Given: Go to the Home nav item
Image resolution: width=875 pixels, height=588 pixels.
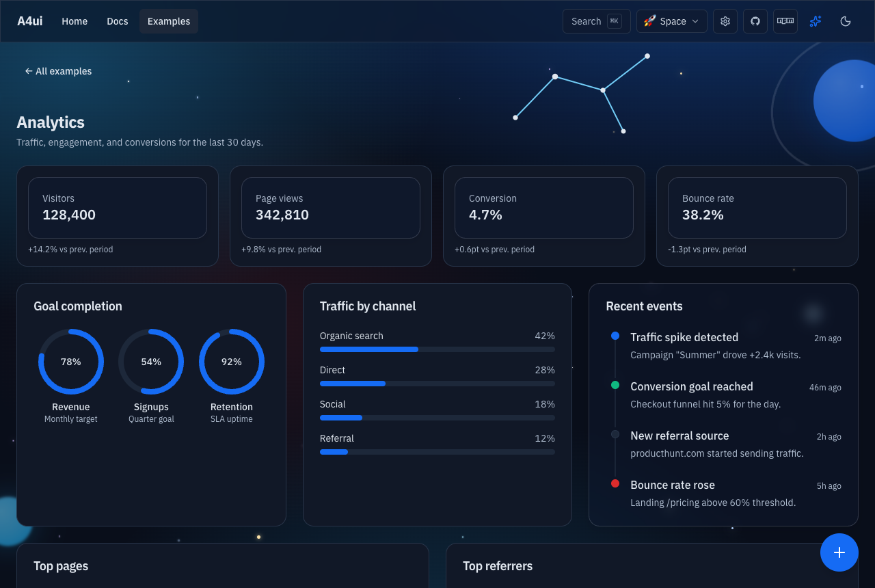Looking at the screenshot, I should coord(75,21).
